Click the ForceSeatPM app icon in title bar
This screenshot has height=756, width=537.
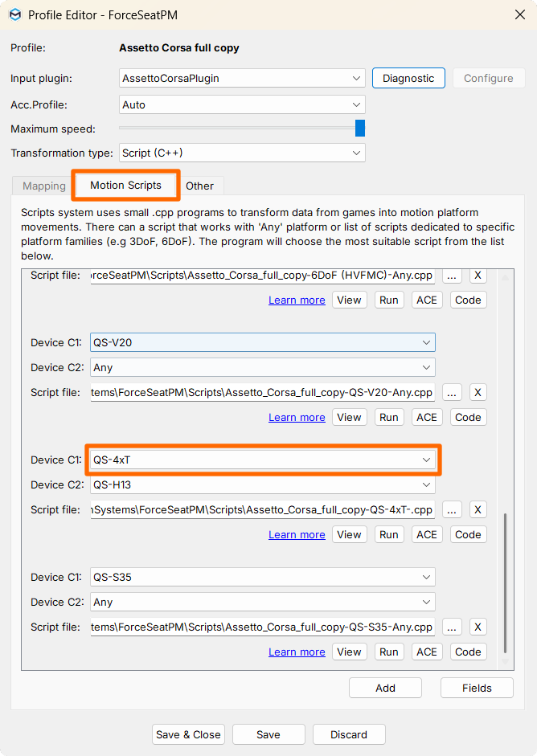[x=15, y=14]
